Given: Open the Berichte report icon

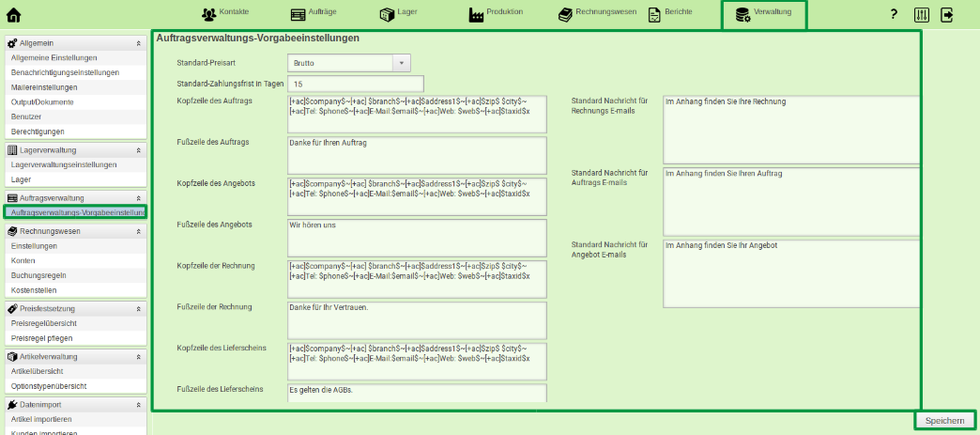Looking at the screenshot, I should [654, 14].
